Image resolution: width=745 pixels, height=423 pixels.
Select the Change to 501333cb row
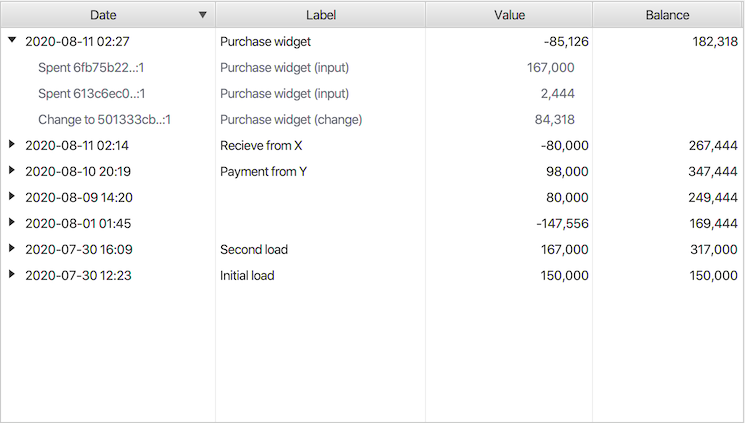pyautogui.click(x=105, y=119)
